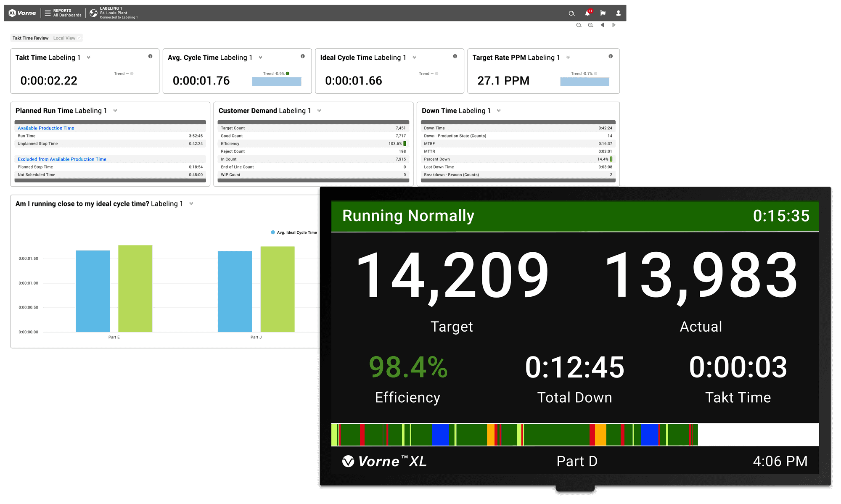The image size is (841, 504).
Task: Click Unplanned Stop Time row
Action: click(110, 144)
